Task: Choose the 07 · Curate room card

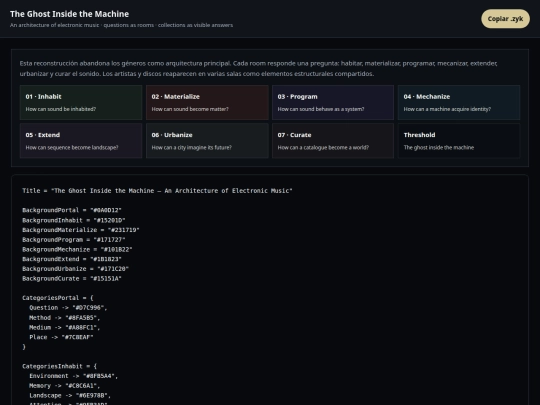Action: [333, 141]
